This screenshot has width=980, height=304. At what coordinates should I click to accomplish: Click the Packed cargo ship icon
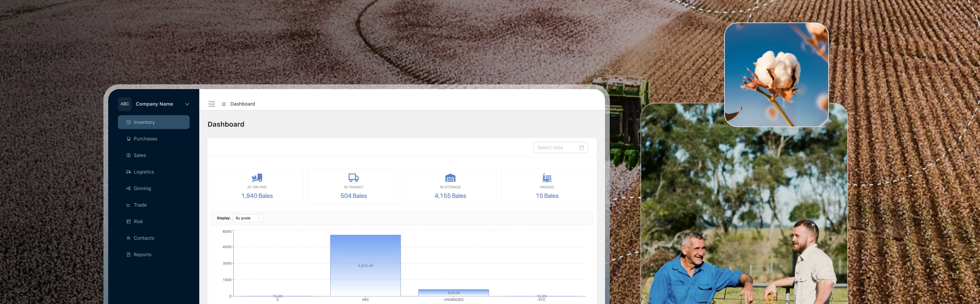(547, 178)
